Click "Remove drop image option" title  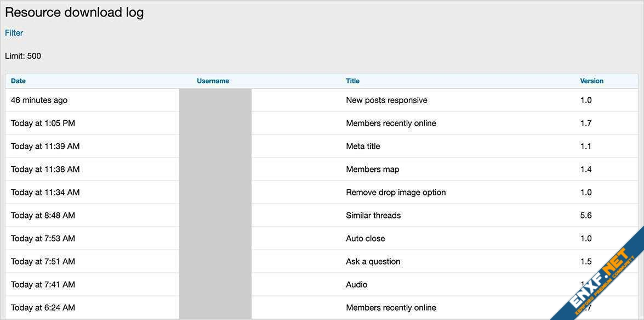tap(396, 193)
